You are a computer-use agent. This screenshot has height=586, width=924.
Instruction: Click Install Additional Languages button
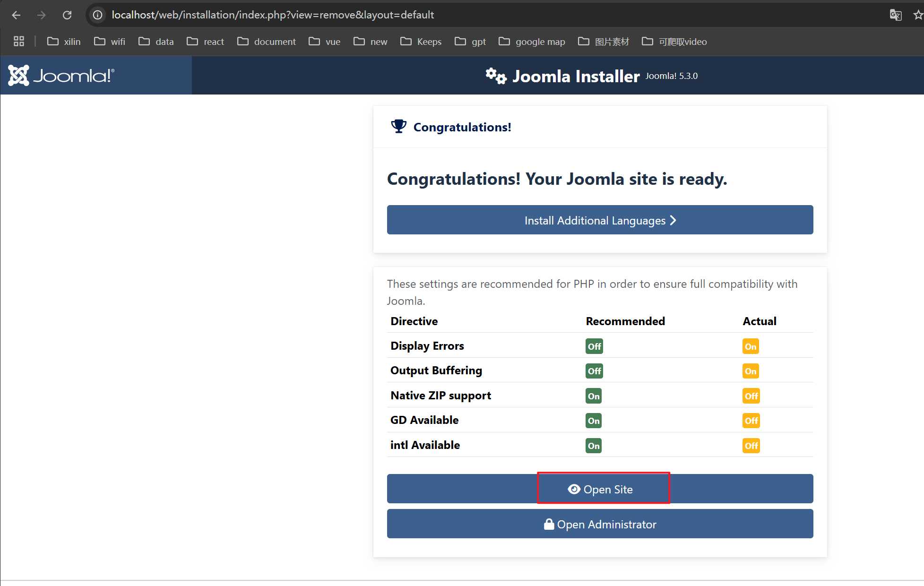coord(600,220)
